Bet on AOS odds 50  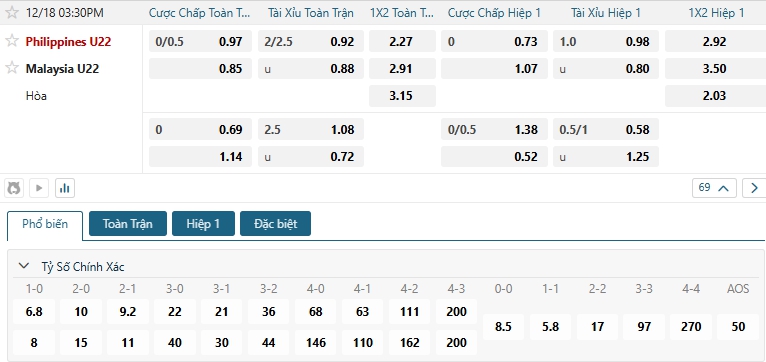click(738, 327)
